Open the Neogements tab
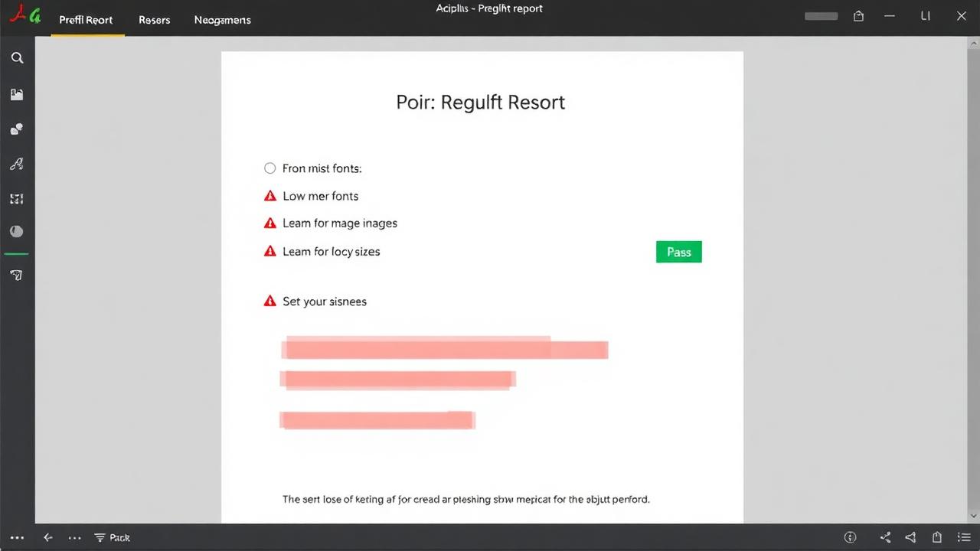Screen dimensions: 980x551 (223, 20)
